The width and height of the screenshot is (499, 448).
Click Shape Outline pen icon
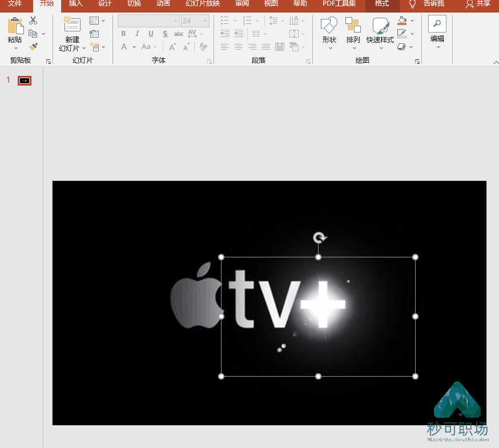pyautogui.click(x=403, y=34)
